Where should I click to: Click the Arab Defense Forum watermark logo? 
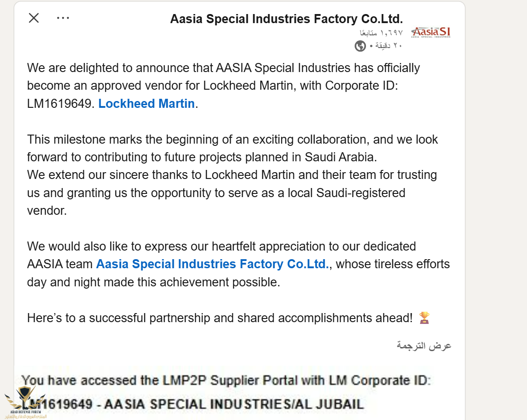25,402
